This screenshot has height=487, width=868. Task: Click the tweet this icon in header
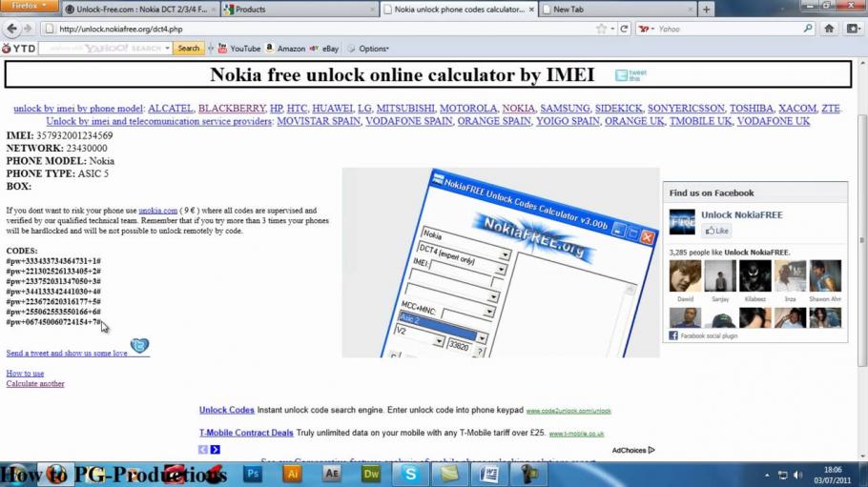(630, 75)
